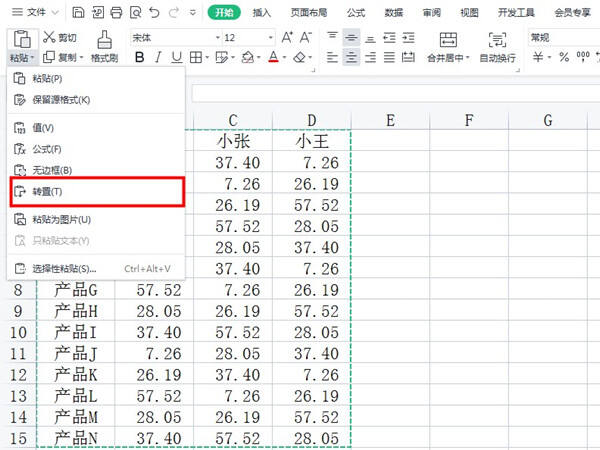Toggle 自动换行 wrap text
Viewport: 600px width, 450px height.
497,47
